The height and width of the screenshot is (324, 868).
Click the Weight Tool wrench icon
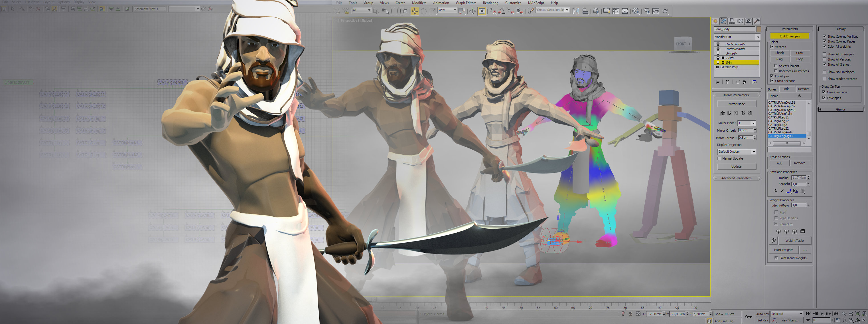[x=774, y=241]
